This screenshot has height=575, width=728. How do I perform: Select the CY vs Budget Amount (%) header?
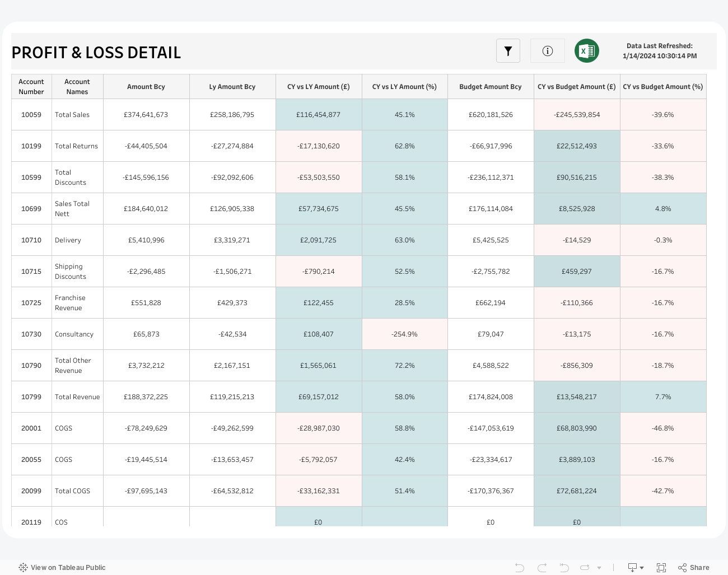click(x=663, y=87)
